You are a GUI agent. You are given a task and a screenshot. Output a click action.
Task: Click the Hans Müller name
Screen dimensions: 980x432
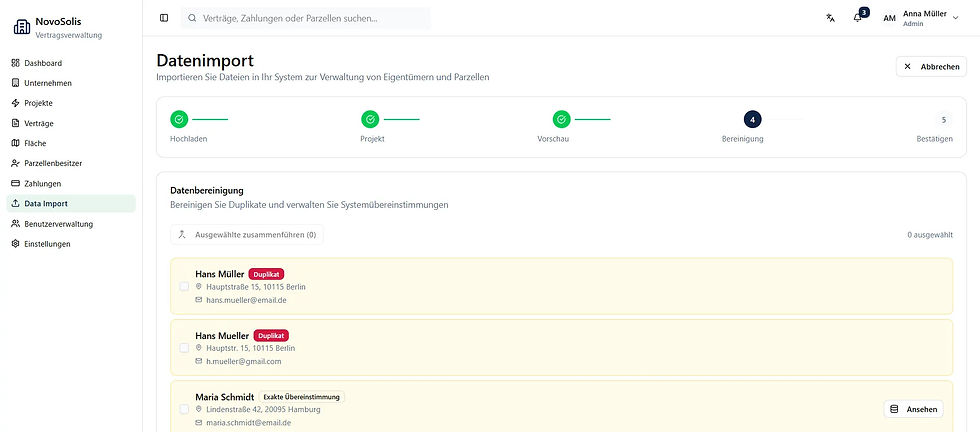click(x=219, y=274)
